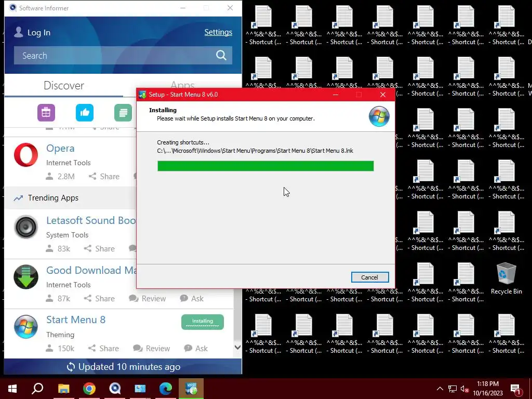Open Letasoft Sound Booster title link
Image resolution: width=532 pixels, height=399 pixels.
pos(91,220)
